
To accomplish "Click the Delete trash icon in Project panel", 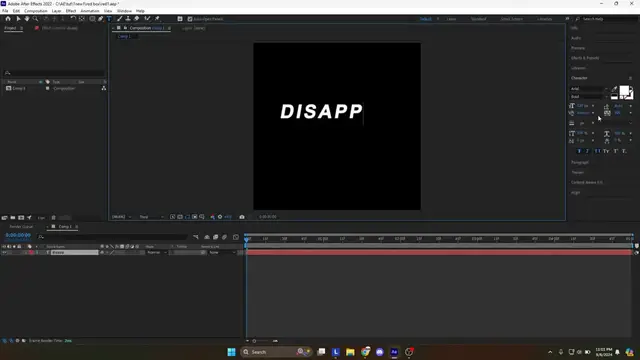I will (x=53, y=218).
